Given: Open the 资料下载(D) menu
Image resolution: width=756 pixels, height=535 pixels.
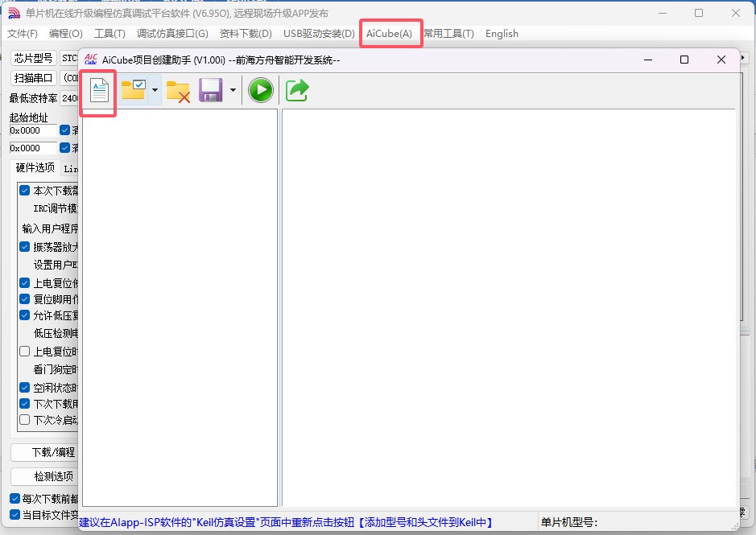Looking at the screenshot, I should click(246, 34).
